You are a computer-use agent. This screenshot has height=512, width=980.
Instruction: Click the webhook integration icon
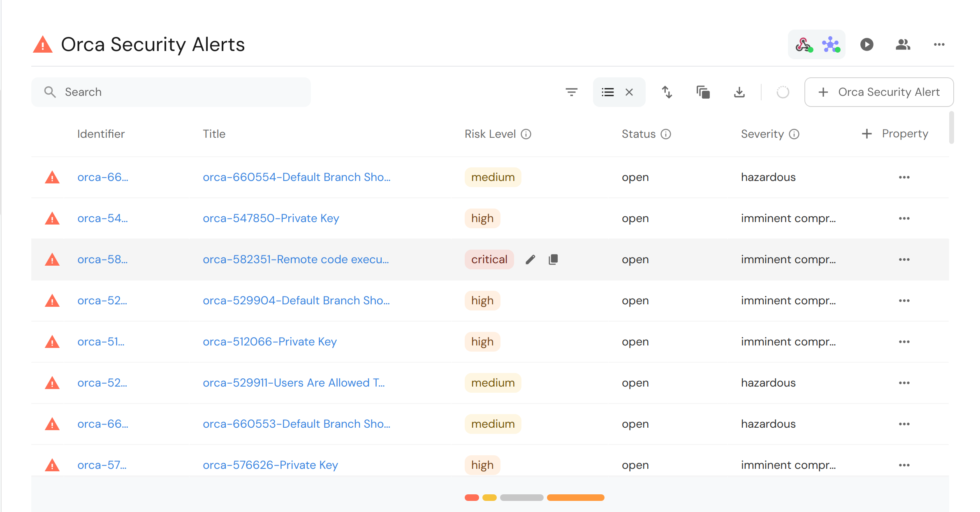(x=804, y=44)
